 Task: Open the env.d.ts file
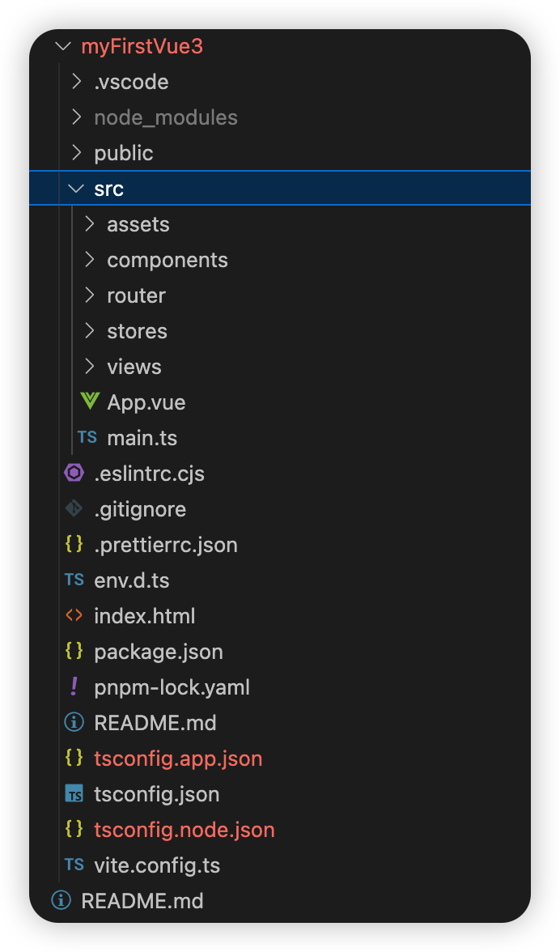point(132,580)
